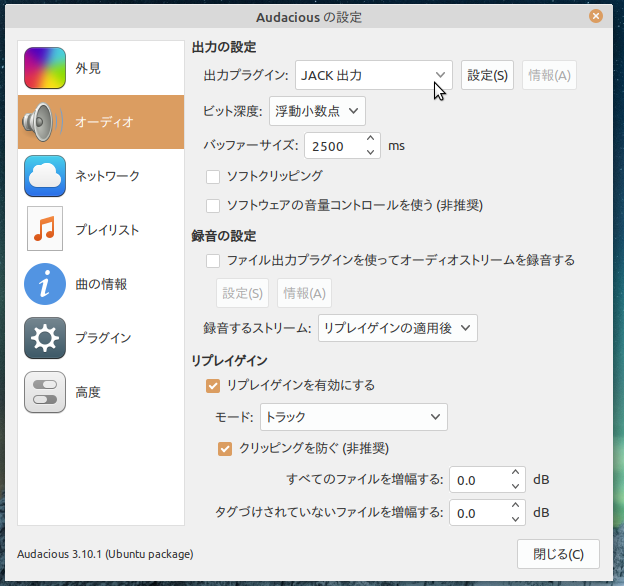
Task: Click the 録音の設定 heading
Action: coord(224,236)
